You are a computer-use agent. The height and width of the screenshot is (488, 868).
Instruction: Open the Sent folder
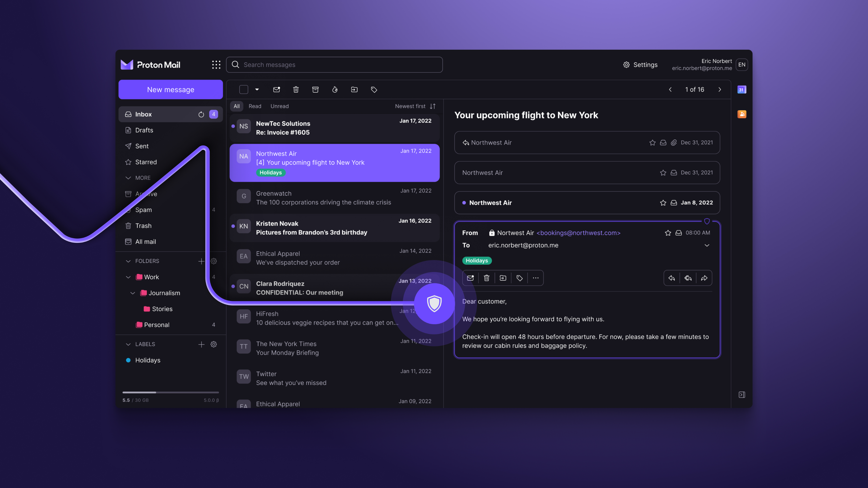click(x=170, y=146)
